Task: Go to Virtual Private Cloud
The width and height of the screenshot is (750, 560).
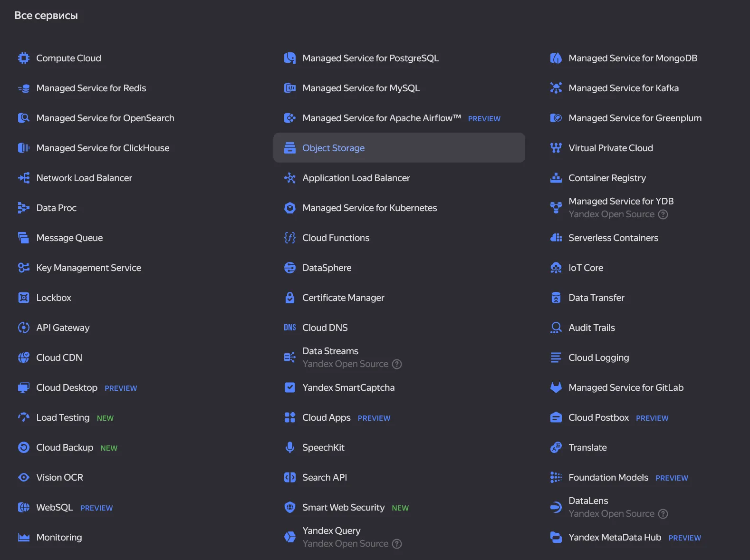Action: coord(610,148)
